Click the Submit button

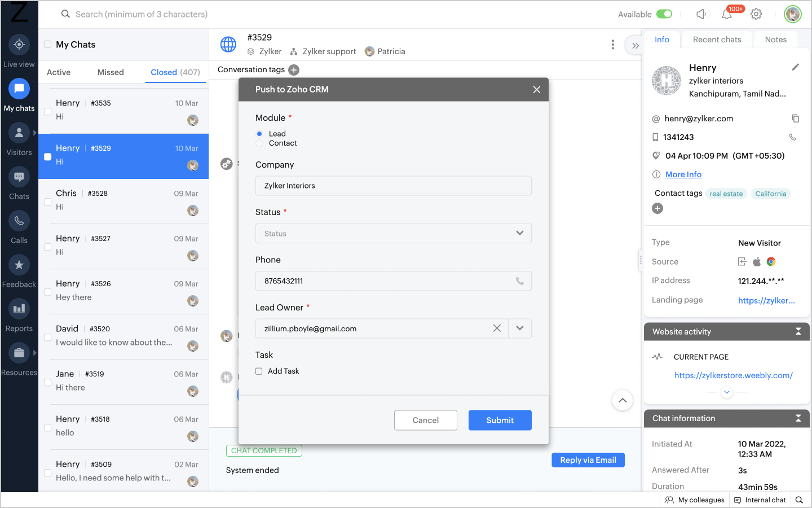[x=500, y=420]
